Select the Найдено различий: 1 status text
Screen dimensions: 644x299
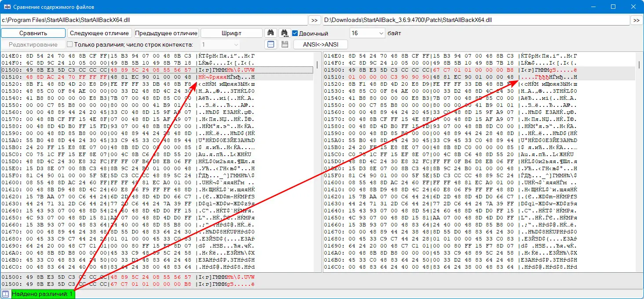click(x=42, y=294)
